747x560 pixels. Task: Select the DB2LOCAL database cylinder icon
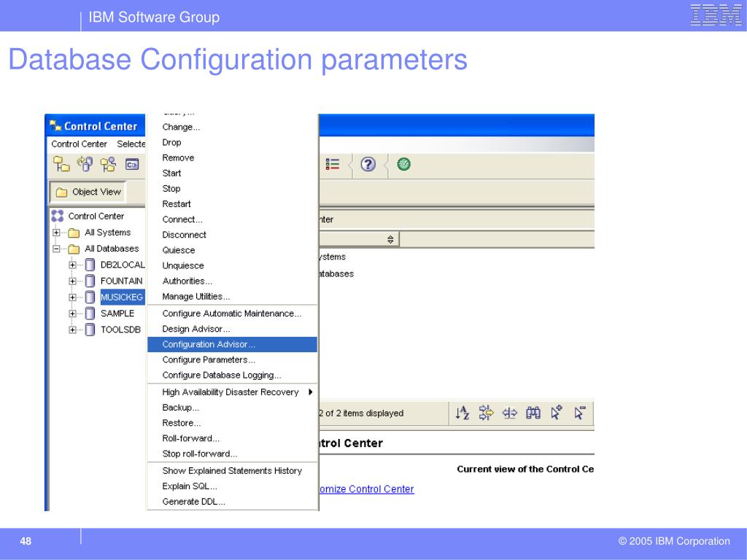(x=90, y=265)
